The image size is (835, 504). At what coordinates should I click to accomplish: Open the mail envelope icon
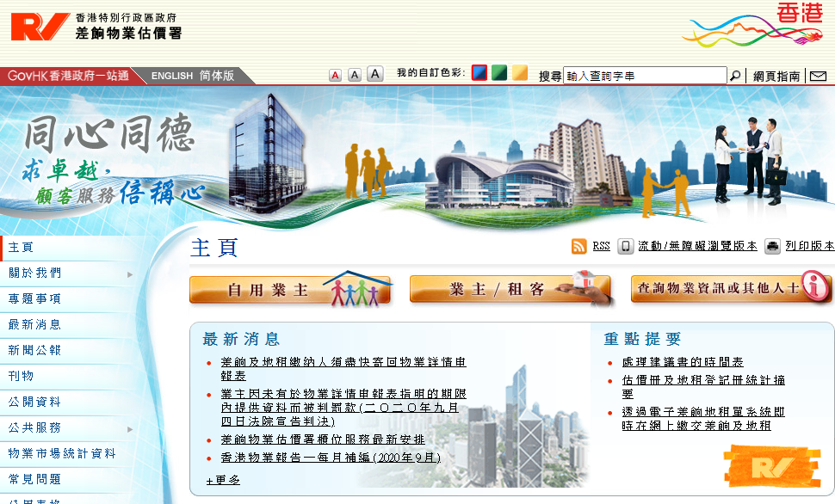[818, 77]
